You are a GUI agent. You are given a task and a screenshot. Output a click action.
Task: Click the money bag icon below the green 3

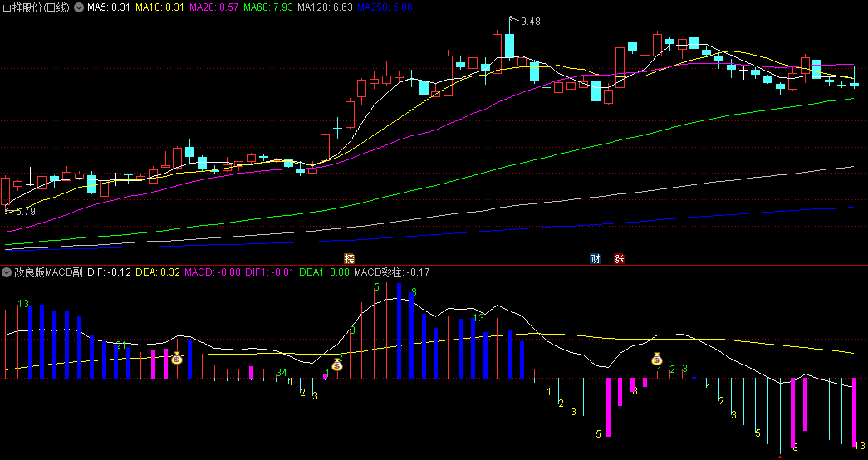click(337, 365)
